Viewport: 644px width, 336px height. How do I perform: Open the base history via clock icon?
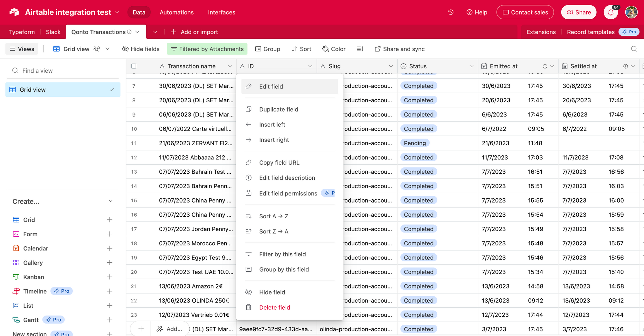[450, 12]
